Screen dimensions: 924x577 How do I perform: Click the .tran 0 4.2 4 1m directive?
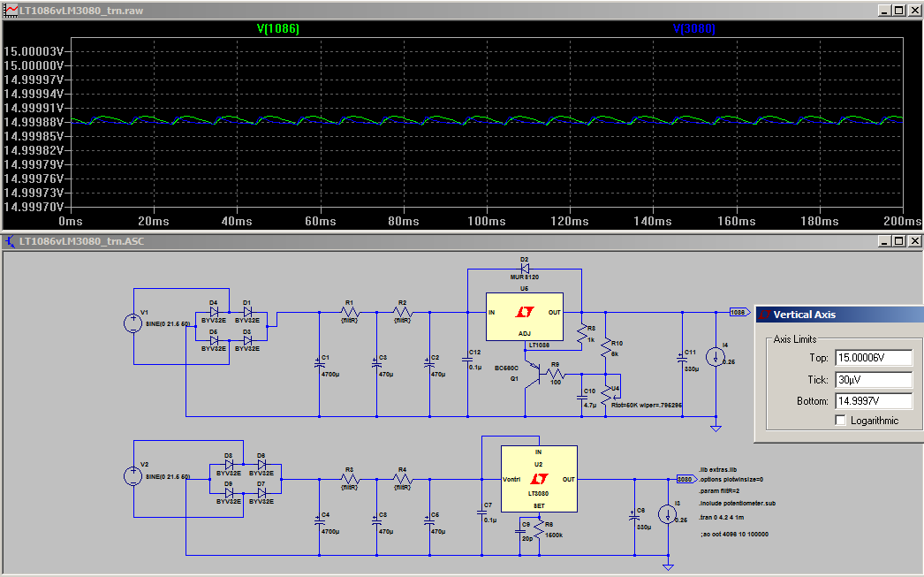point(722,517)
